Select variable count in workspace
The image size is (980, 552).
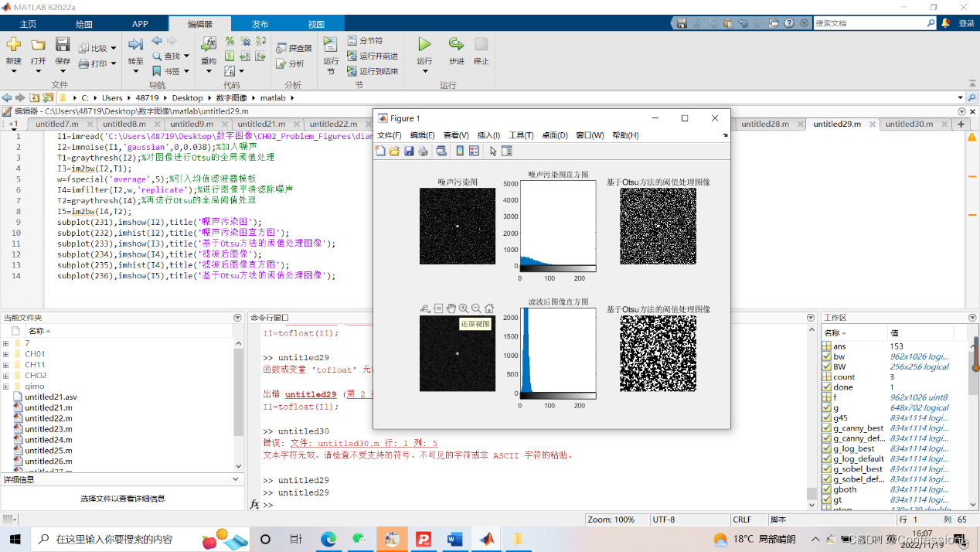click(843, 377)
